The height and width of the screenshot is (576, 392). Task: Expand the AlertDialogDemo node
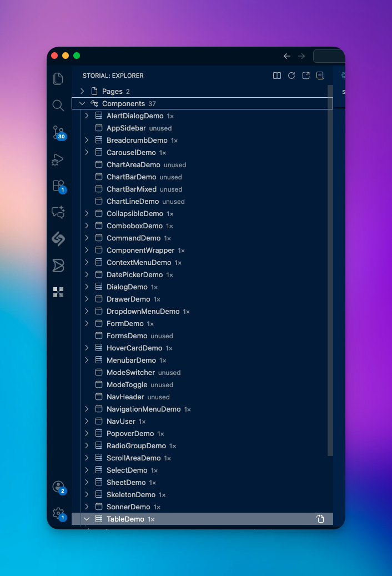(x=87, y=116)
